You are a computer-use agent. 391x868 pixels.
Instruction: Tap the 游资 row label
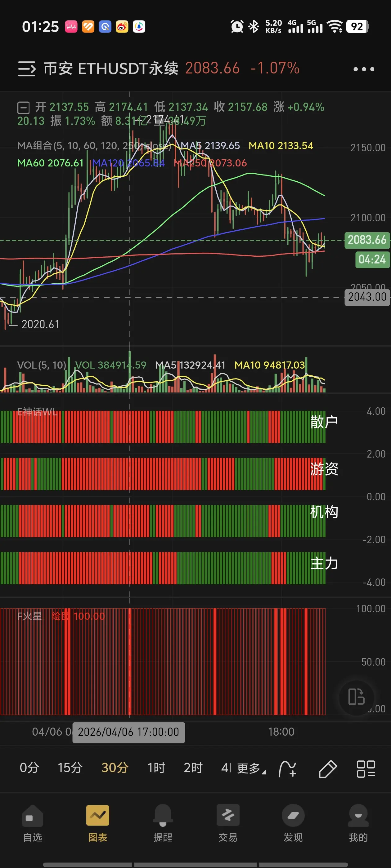324,469
